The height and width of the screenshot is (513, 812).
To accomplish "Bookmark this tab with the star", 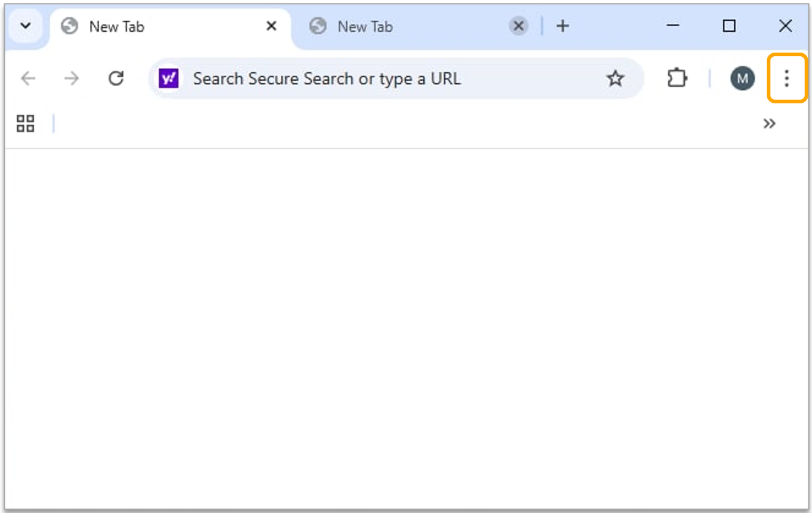I will click(x=615, y=78).
